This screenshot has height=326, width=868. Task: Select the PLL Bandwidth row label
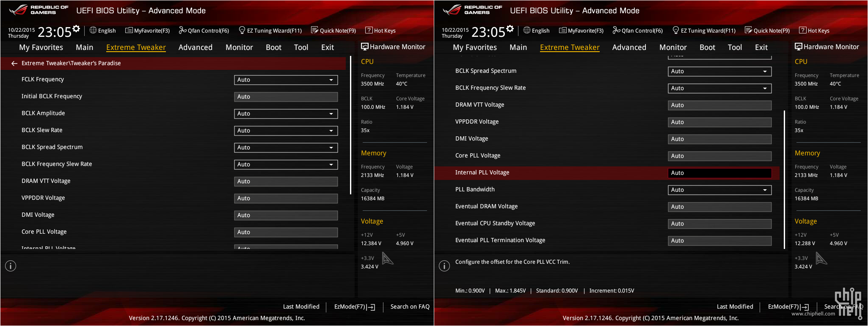point(475,189)
